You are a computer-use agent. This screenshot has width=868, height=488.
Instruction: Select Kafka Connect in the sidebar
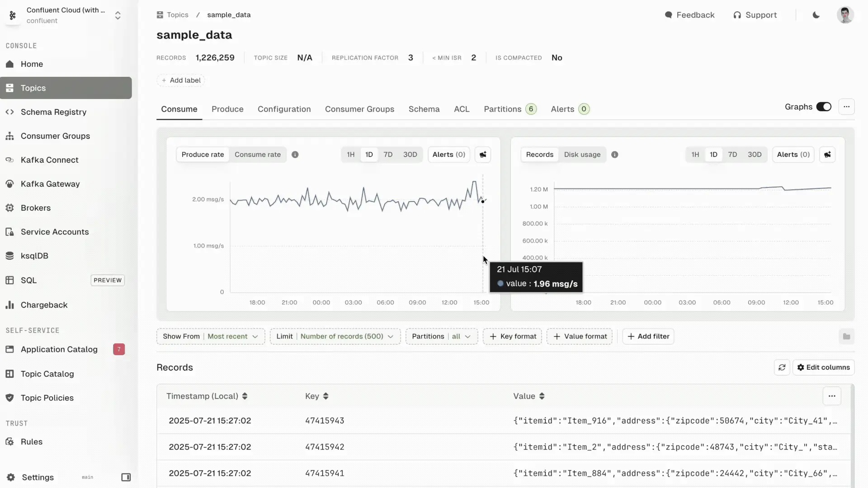[x=50, y=160]
